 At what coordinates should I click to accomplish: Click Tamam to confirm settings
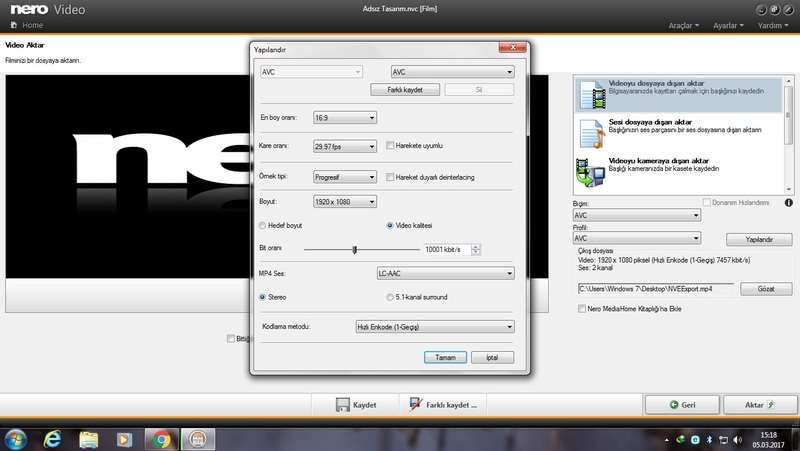[445, 357]
